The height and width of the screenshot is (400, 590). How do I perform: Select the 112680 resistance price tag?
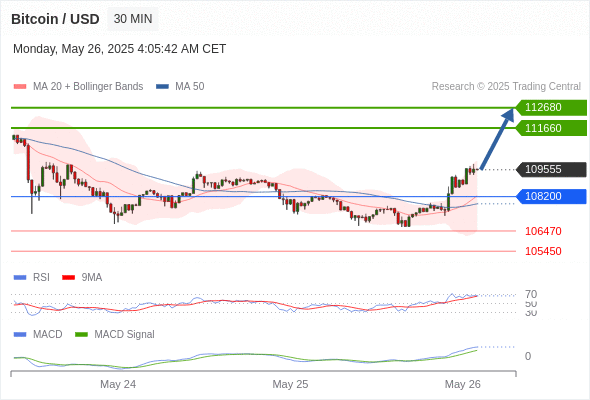click(551, 108)
